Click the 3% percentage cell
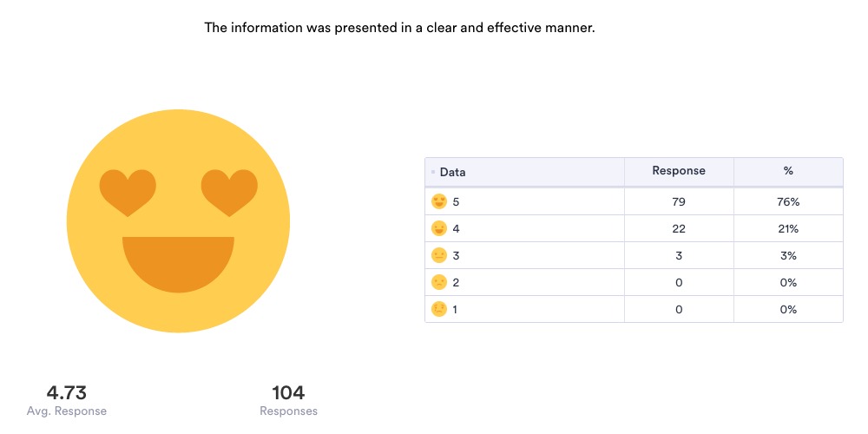 pyautogui.click(x=788, y=256)
